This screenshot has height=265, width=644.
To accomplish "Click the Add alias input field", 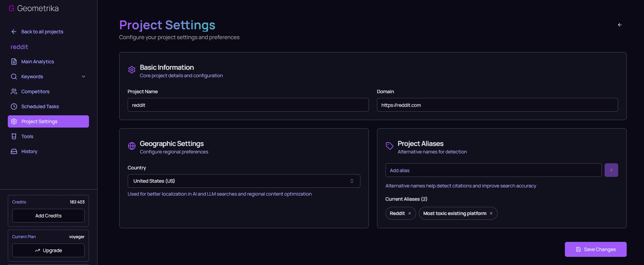I will pos(493,170).
